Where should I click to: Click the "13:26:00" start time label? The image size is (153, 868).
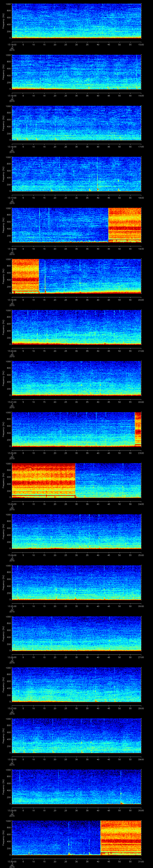[12, 657]
